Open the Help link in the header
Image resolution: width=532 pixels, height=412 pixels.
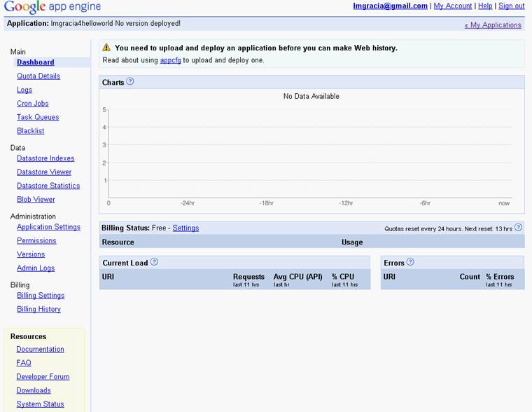[485, 6]
